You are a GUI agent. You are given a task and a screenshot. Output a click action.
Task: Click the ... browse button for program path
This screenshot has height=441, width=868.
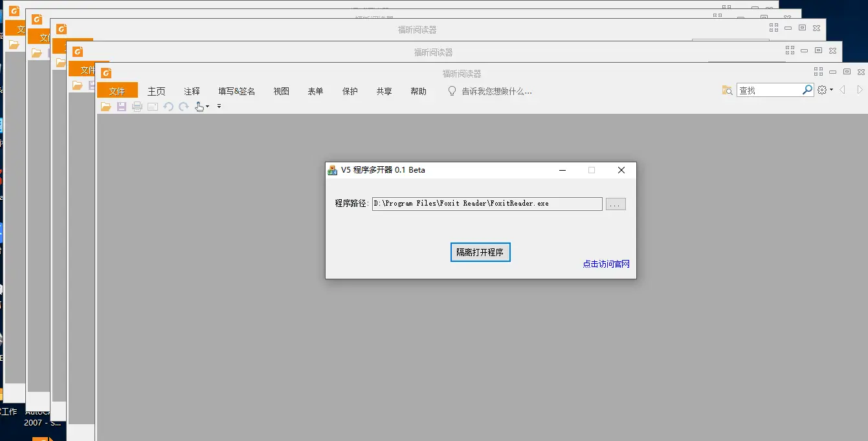[x=616, y=204]
